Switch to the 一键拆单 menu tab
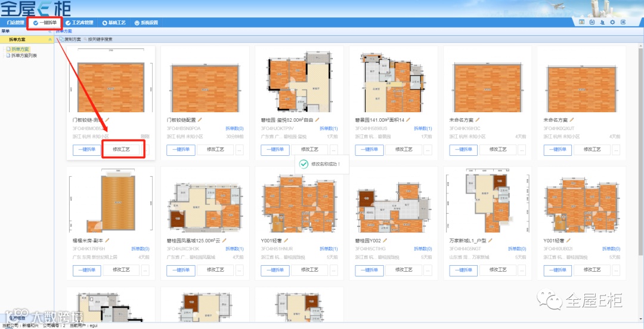Viewport: 644px width, 329px height. tap(45, 23)
